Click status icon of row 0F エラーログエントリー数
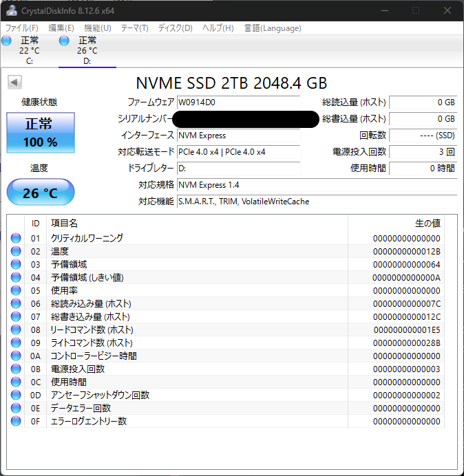The image size is (464, 476). click(x=16, y=421)
